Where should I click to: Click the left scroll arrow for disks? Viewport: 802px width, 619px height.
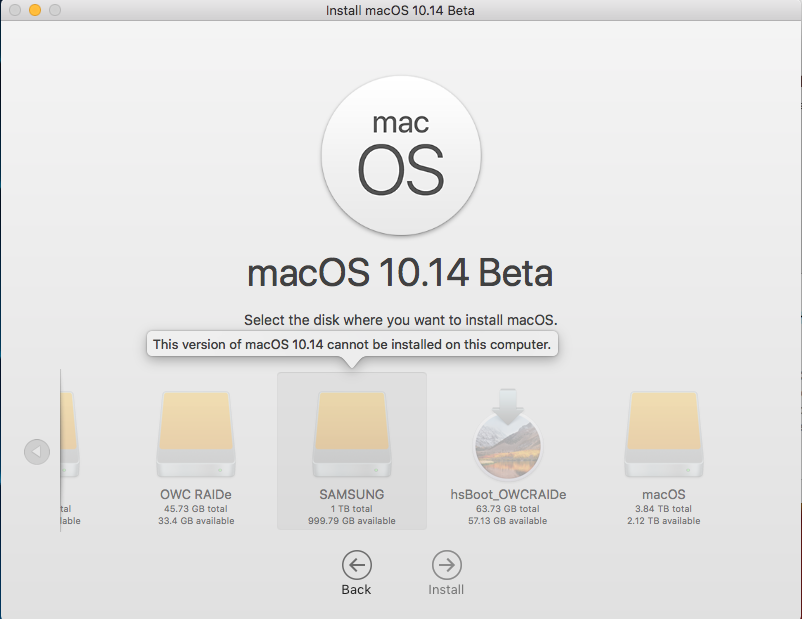[37, 452]
